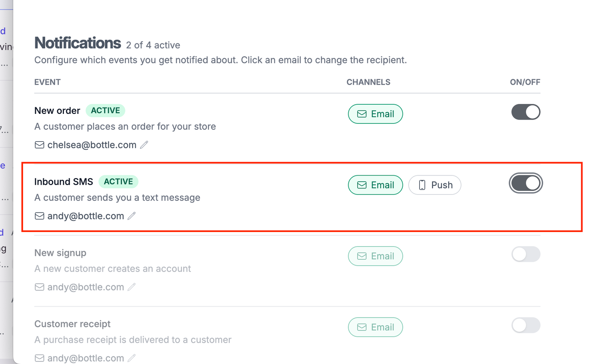Turn off the New order toggle
This screenshot has width=611, height=364.
pyautogui.click(x=526, y=112)
